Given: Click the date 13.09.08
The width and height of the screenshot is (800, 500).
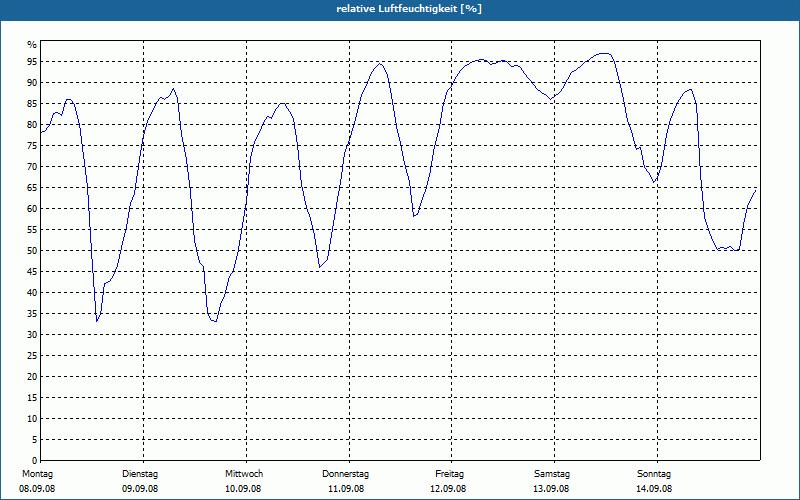Looking at the screenshot, I should [x=551, y=489].
